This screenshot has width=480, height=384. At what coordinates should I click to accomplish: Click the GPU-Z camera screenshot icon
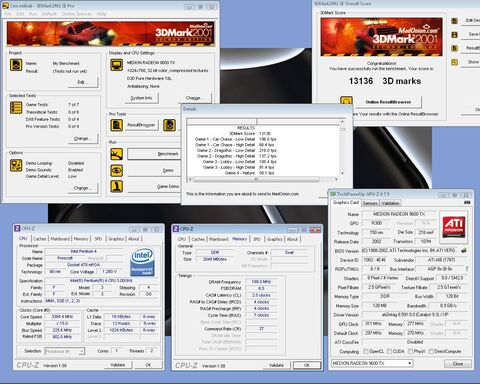pos(467,202)
